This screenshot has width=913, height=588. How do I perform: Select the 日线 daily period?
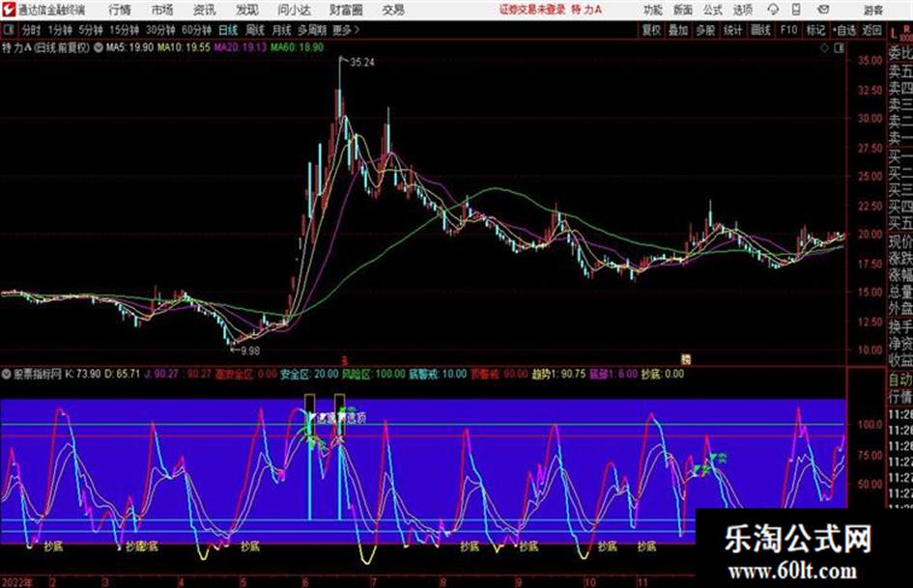click(228, 30)
